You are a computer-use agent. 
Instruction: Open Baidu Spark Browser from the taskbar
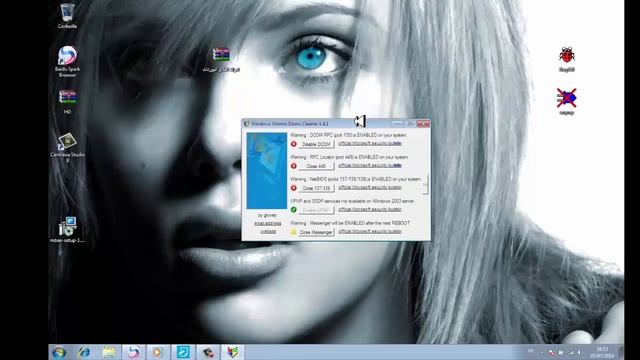(133, 352)
